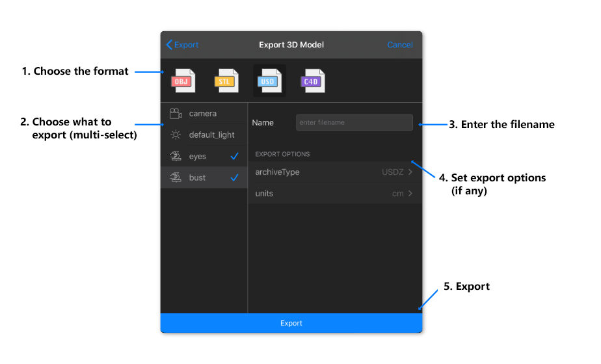Click the units label
The image size is (601, 364).
coord(264,194)
